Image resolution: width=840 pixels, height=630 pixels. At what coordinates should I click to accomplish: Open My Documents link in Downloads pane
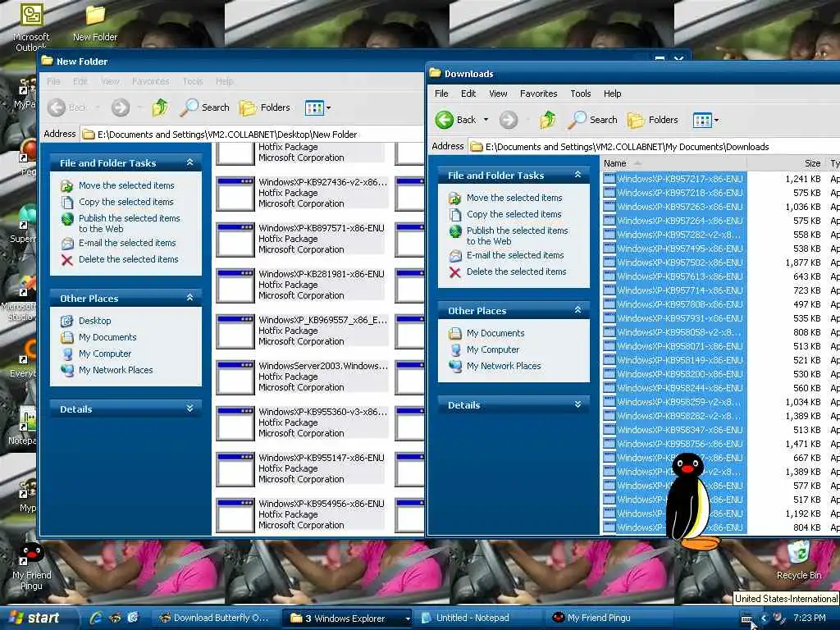click(x=495, y=333)
